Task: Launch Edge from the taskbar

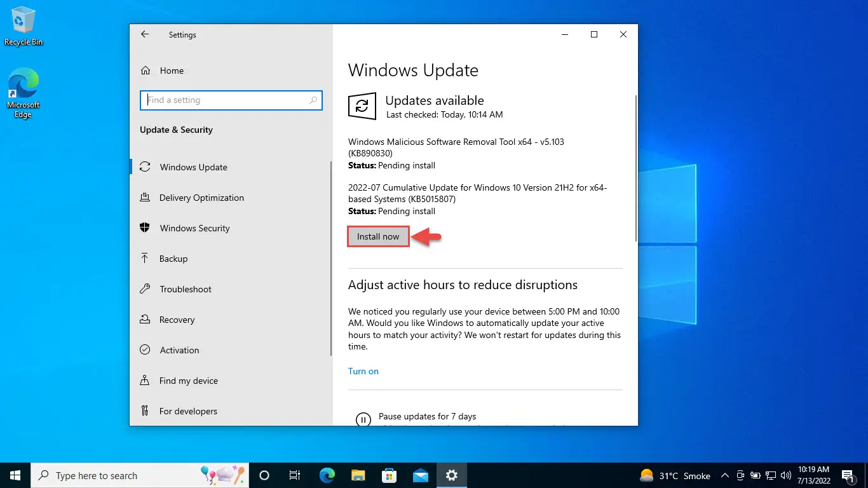Action: 327,475
